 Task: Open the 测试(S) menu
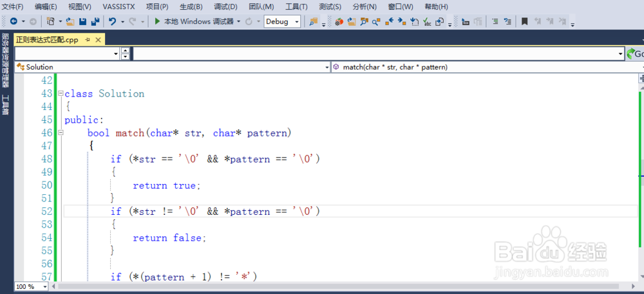pyautogui.click(x=330, y=6)
